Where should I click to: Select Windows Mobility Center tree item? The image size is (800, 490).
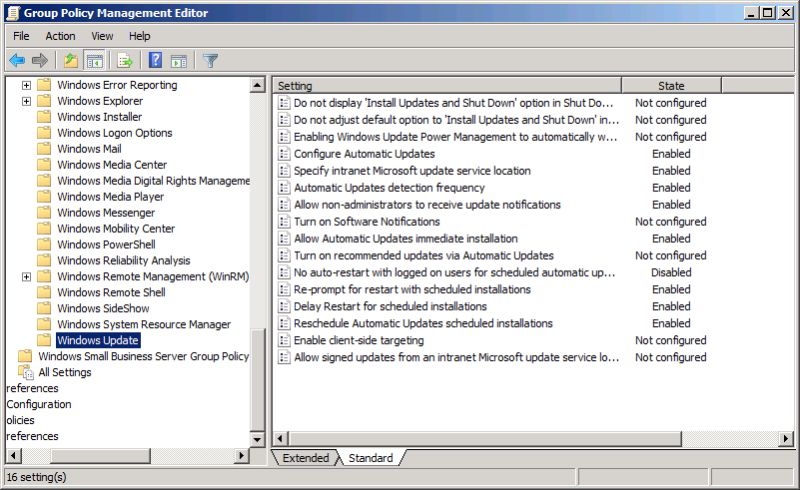click(116, 229)
